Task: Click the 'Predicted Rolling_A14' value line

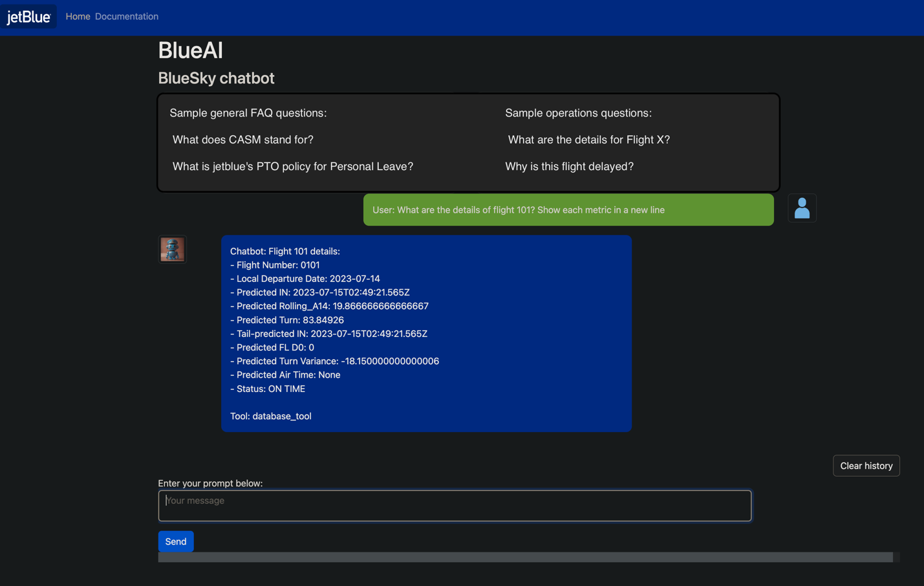Action: (x=330, y=306)
